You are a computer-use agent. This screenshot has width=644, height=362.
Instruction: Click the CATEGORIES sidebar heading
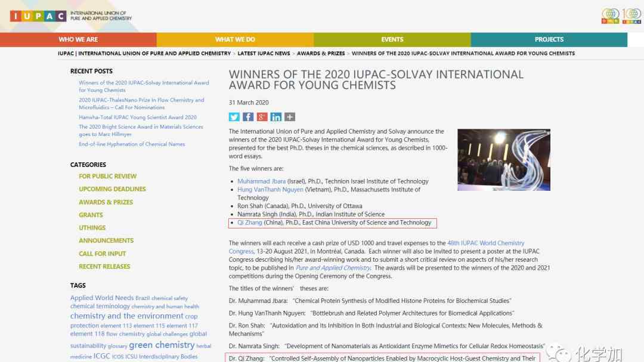pos(88,165)
